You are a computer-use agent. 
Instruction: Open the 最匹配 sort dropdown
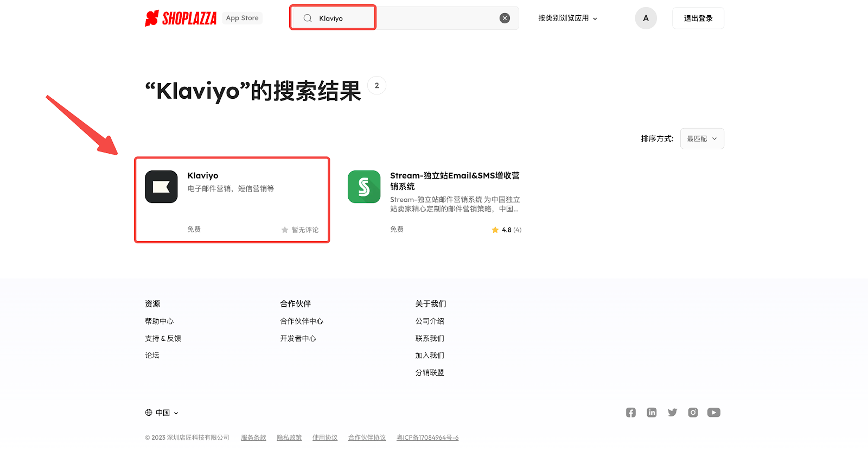point(702,138)
